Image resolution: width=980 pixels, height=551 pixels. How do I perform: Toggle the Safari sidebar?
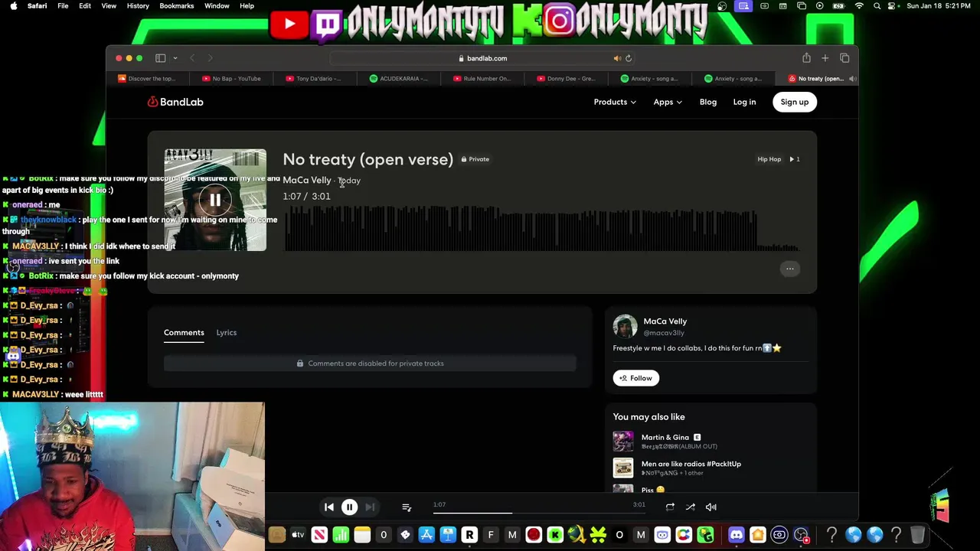point(161,58)
